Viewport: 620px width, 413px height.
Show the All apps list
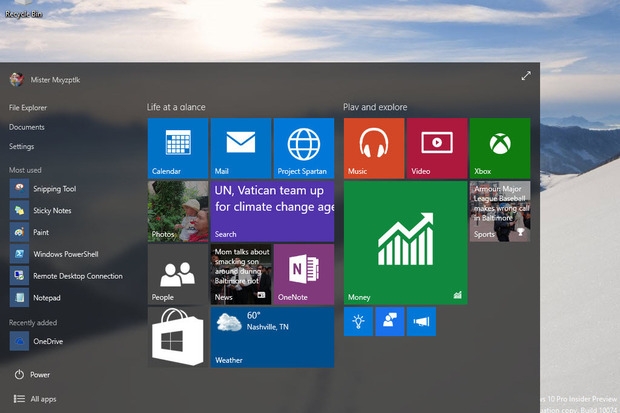(x=35, y=399)
